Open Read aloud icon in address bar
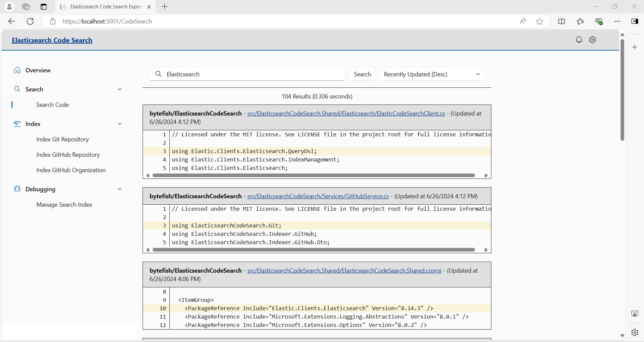This screenshot has height=342, width=644. point(523,21)
